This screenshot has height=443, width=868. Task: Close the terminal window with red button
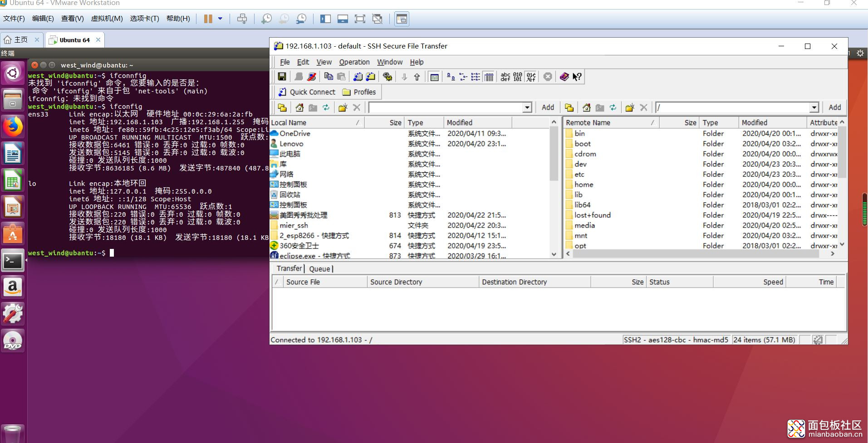(x=35, y=65)
